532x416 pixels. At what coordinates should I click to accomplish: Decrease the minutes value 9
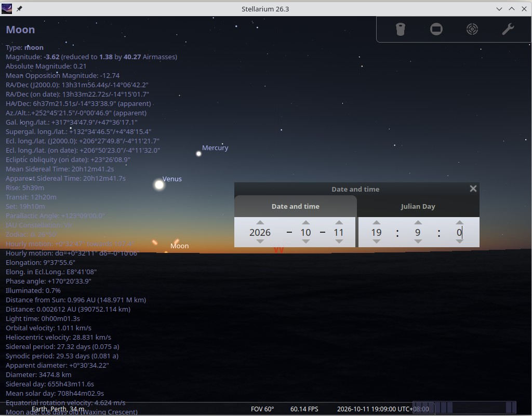click(x=418, y=241)
